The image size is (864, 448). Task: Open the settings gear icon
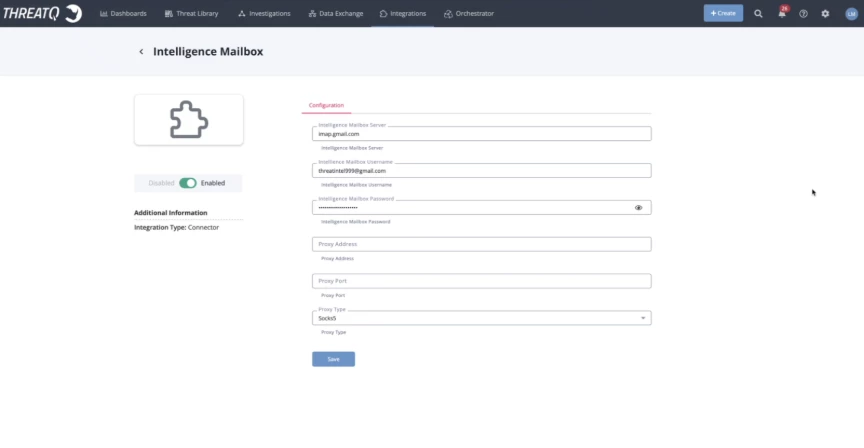(x=825, y=14)
